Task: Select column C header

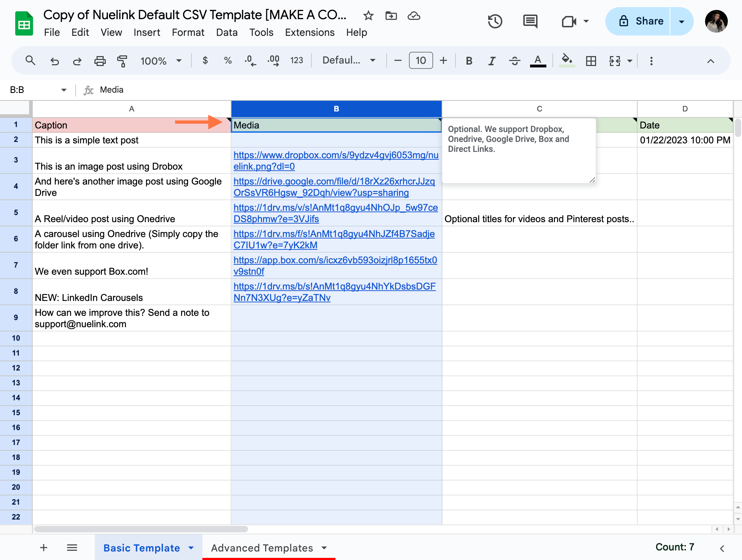Action: pos(539,109)
